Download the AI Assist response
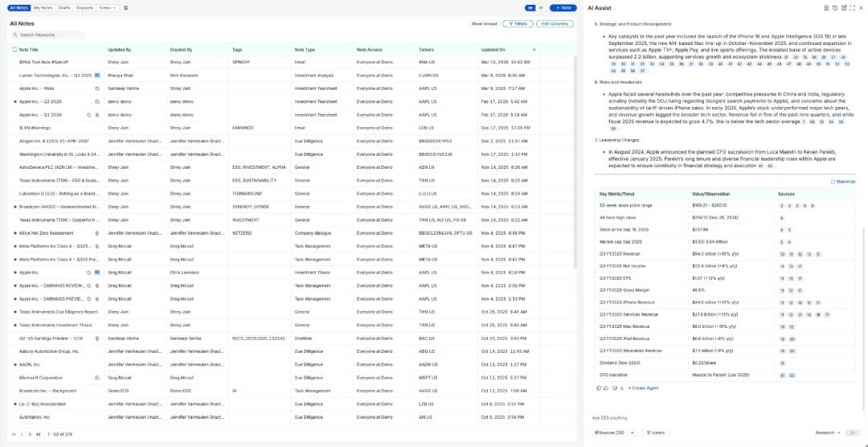 pyautogui.click(x=621, y=388)
